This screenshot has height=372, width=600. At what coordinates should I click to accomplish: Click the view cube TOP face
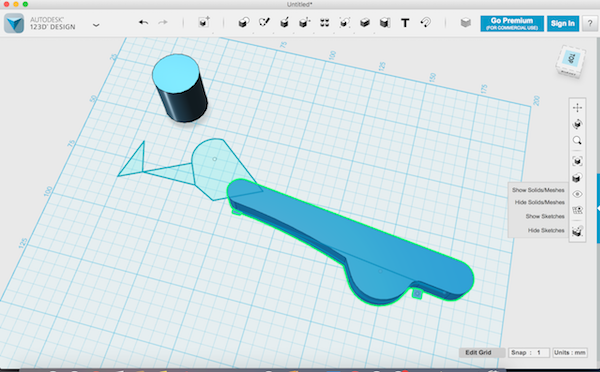pyautogui.click(x=571, y=59)
